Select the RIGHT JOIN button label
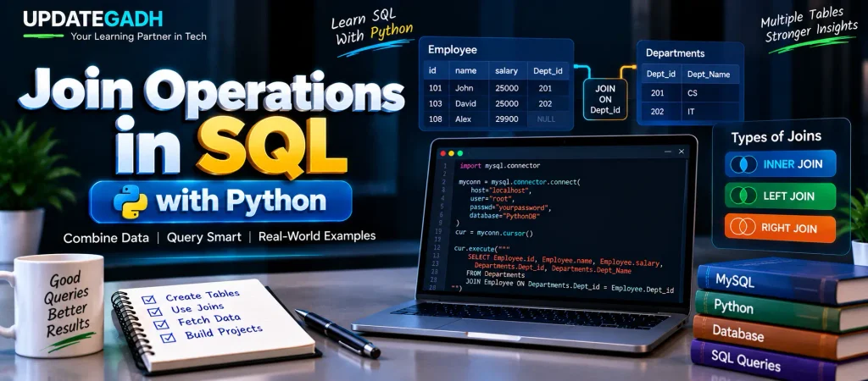Viewport: 868px width, 381px height. [x=789, y=227]
